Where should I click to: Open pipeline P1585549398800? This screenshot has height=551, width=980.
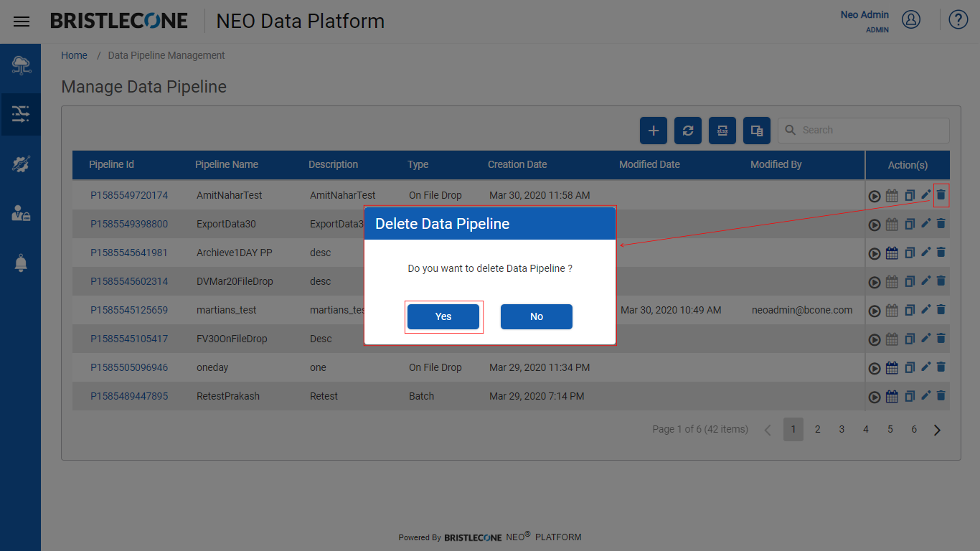[x=129, y=224]
